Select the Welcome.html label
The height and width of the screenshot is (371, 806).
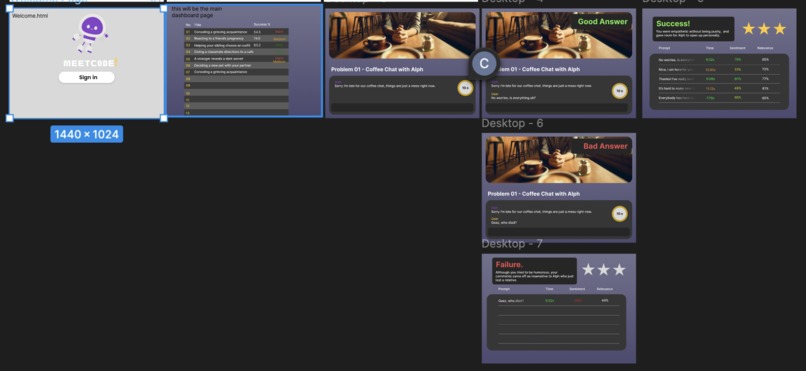coord(30,15)
